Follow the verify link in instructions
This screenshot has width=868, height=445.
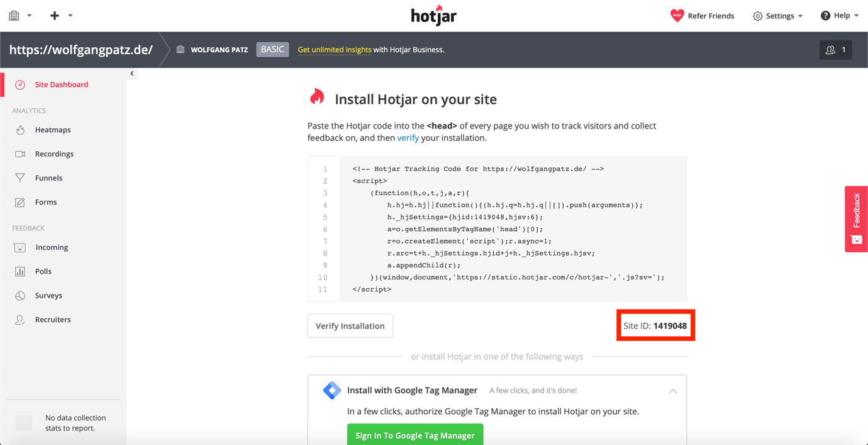point(408,138)
